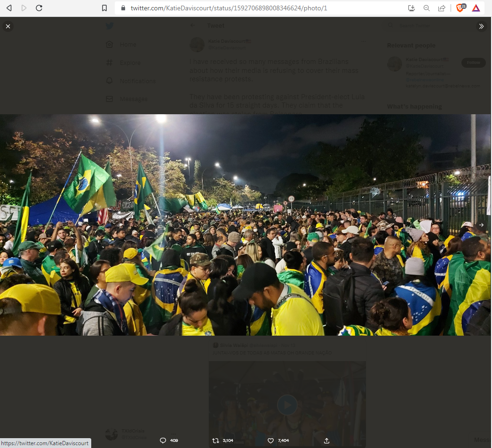This screenshot has height=448, width=492.
Task: Open the protest crowd photo
Action: point(245,225)
